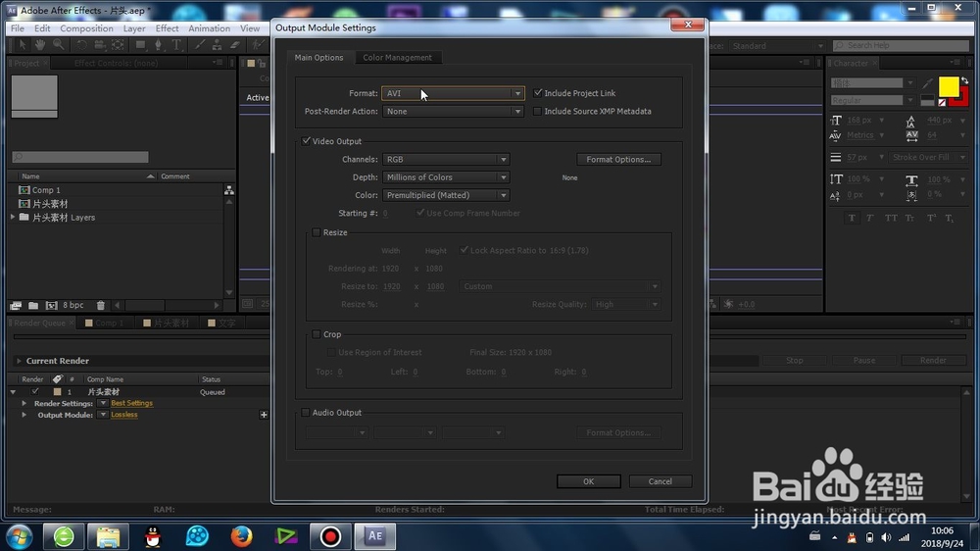Select the Horizontal Type tool
Viewport: 980px width, 551px height.
click(x=176, y=44)
